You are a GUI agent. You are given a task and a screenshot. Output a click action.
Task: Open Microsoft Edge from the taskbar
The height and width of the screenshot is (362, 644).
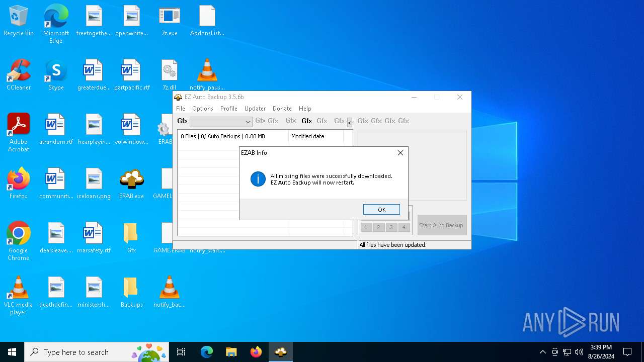pos(207,352)
